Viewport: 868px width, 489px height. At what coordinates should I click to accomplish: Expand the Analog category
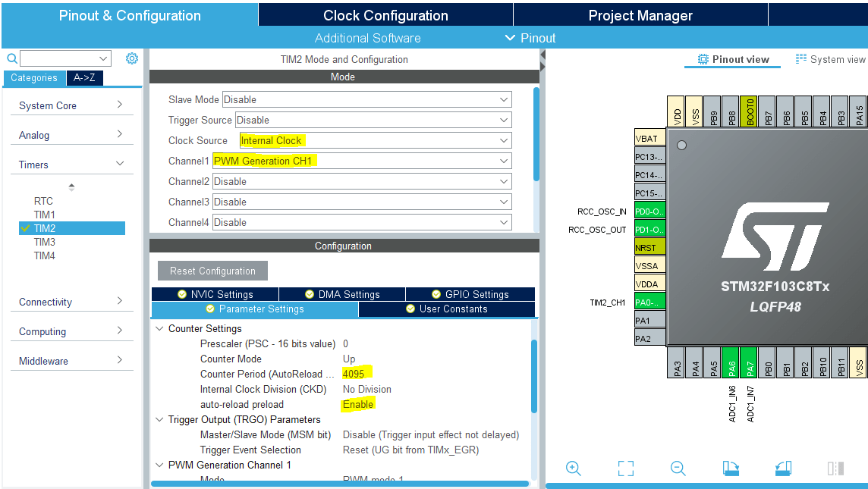72,135
